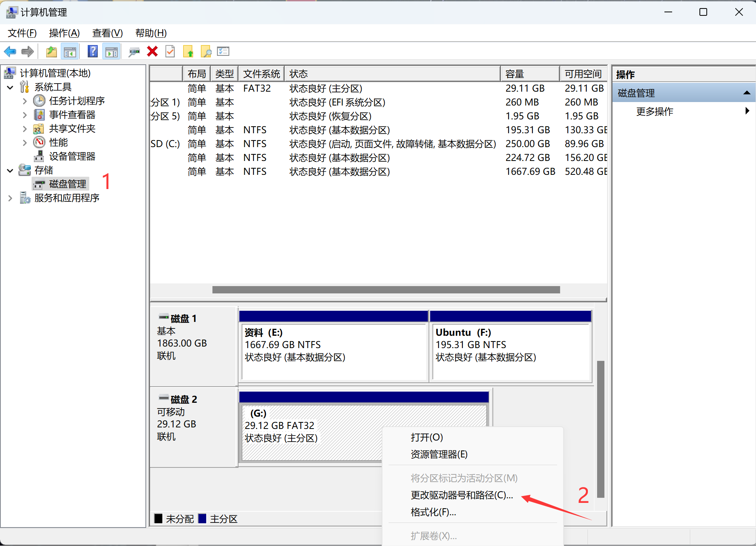Click the folder with magnifier icon

tap(206, 52)
